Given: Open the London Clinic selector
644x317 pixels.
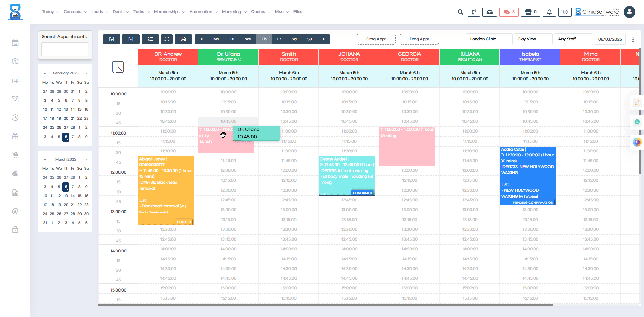Looking at the screenshot, I should [488, 39].
